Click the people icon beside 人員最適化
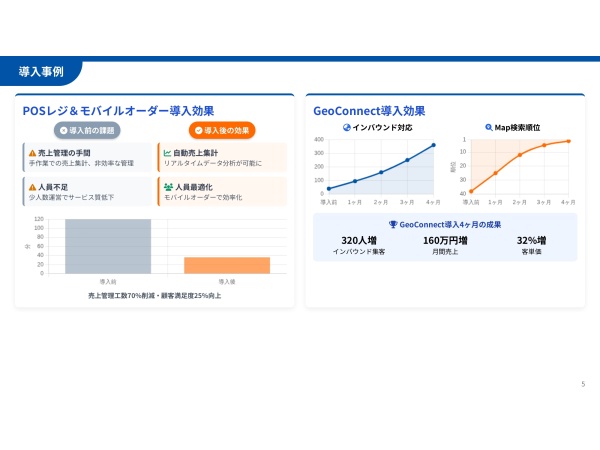 [x=168, y=187]
